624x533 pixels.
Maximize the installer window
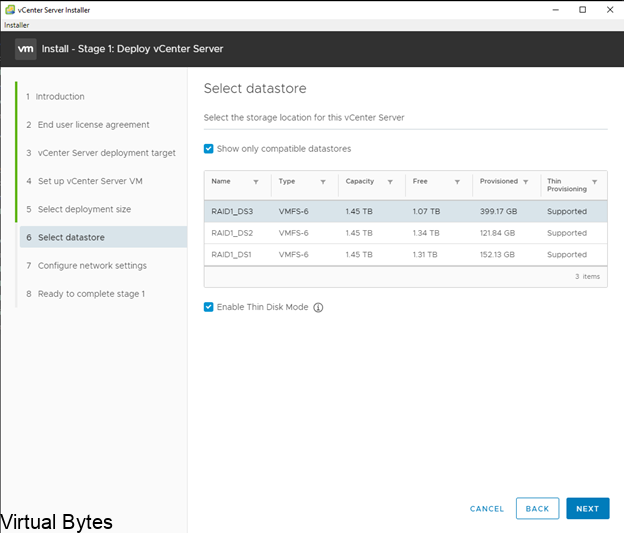point(583,10)
